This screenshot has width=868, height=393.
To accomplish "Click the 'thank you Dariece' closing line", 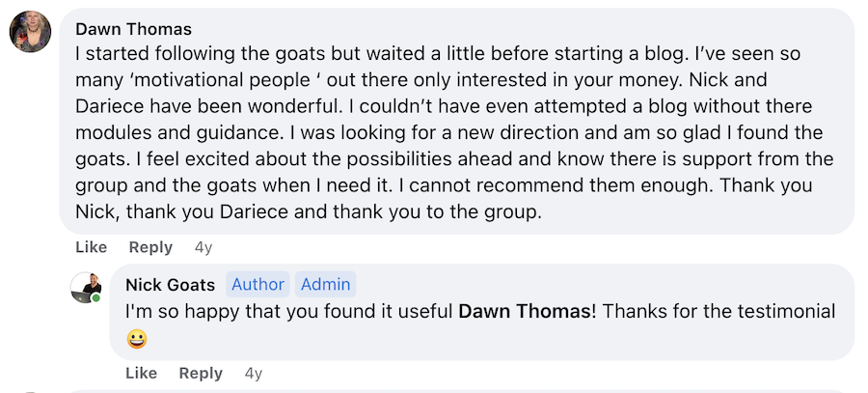I will point(308,212).
